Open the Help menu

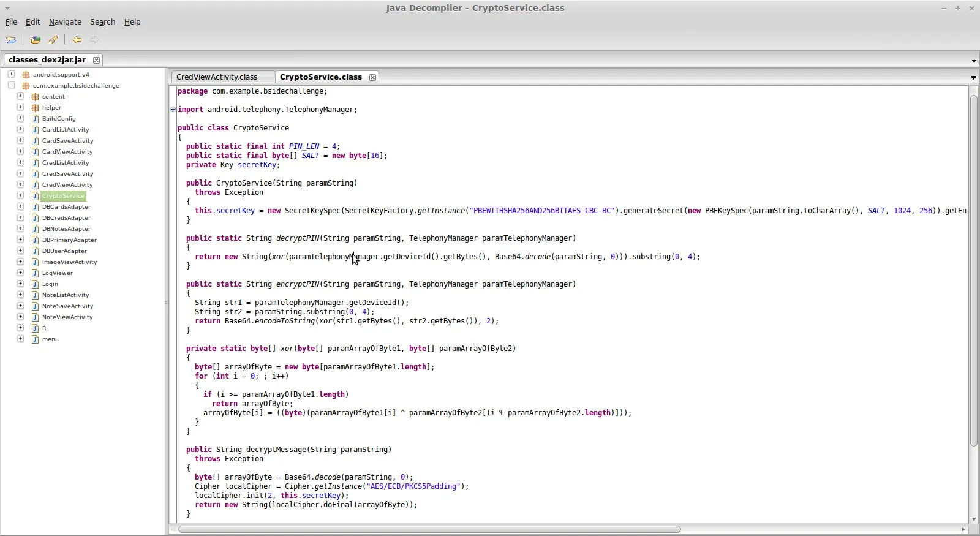132,22
